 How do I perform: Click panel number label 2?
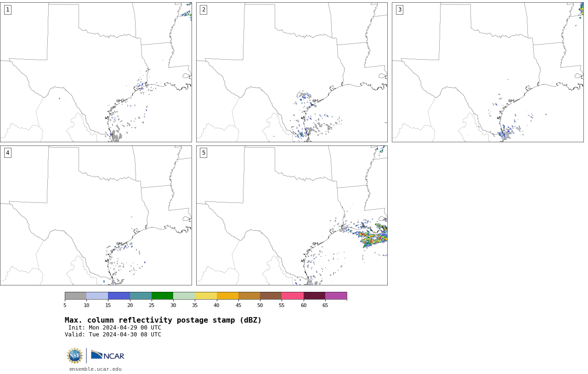204,10
